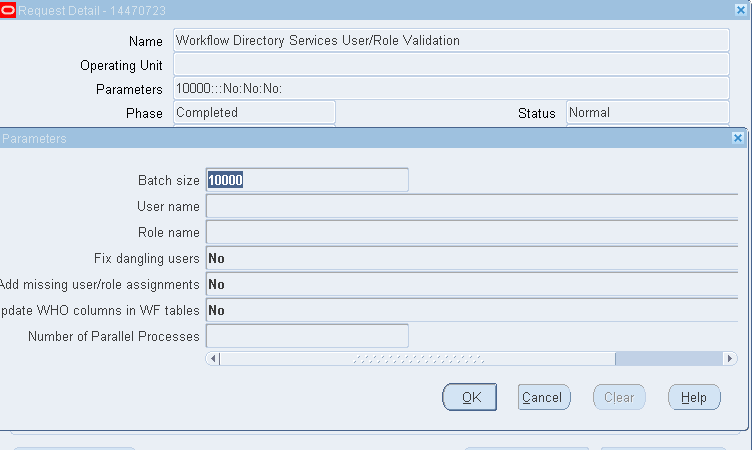
Task: Click the Batch size input field
Action: coord(306,180)
